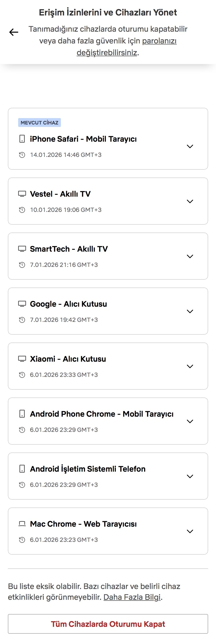The image size is (216, 644).
Task: Expand the SmartTech Akıllı TV entry
Action: tap(190, 256)
